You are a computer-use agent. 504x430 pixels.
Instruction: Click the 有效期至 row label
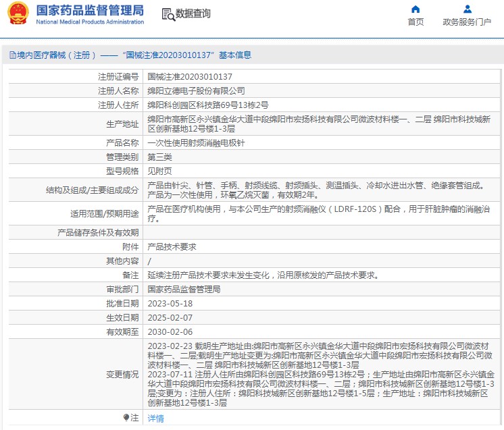click(x=122, y=331)
